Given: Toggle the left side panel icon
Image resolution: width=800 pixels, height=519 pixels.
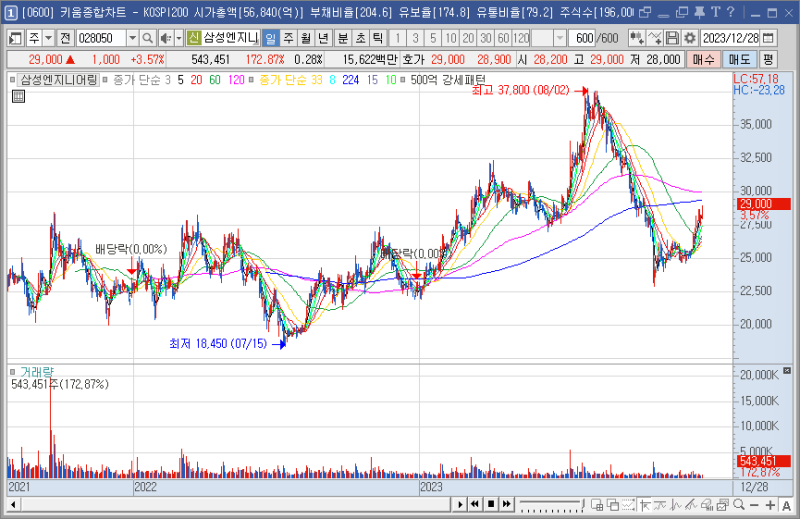Looking at the screenshot, I should coord(15,38).
